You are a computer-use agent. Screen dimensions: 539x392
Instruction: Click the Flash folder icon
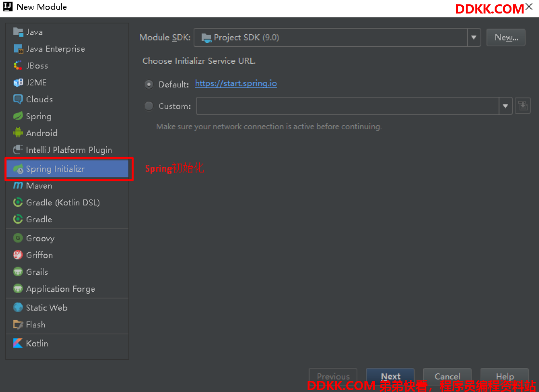pos(18,324)
